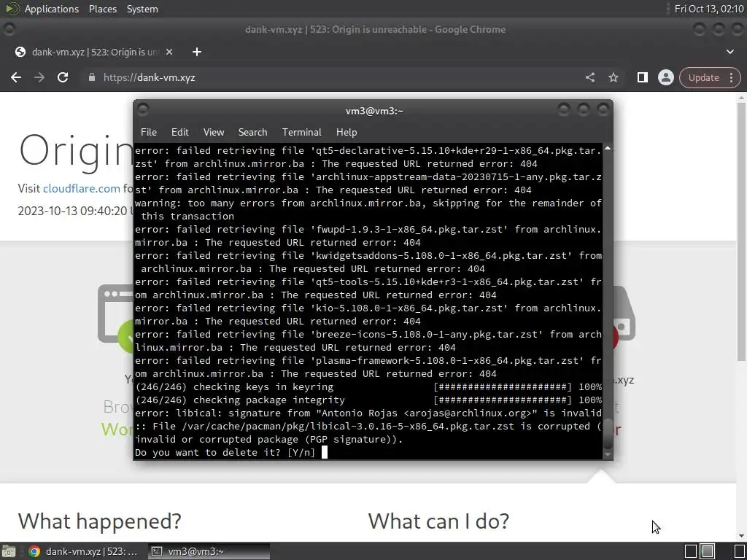
Task: Click the 'checking package integrity' line
Action: pos(368,400)
